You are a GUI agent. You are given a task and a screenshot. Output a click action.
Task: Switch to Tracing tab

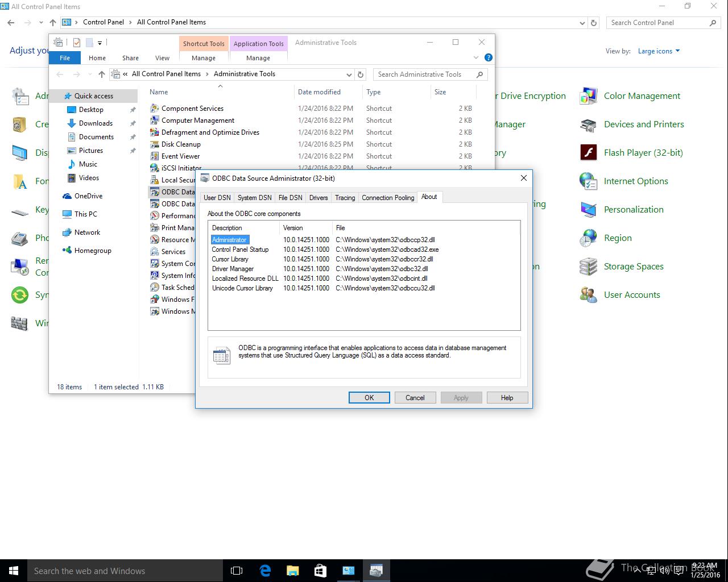click(345, 198)
